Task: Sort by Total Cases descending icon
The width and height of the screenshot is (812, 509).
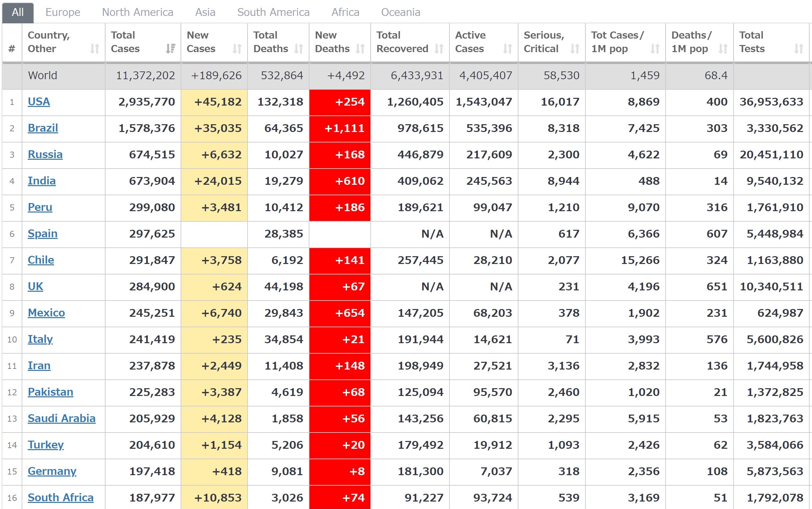Action: 170,49
